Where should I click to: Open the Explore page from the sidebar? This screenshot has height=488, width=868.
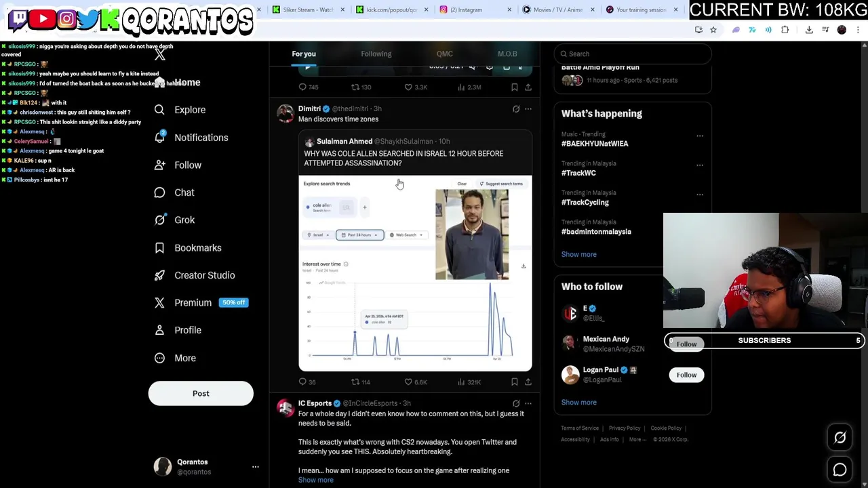(x=180, y=110)
